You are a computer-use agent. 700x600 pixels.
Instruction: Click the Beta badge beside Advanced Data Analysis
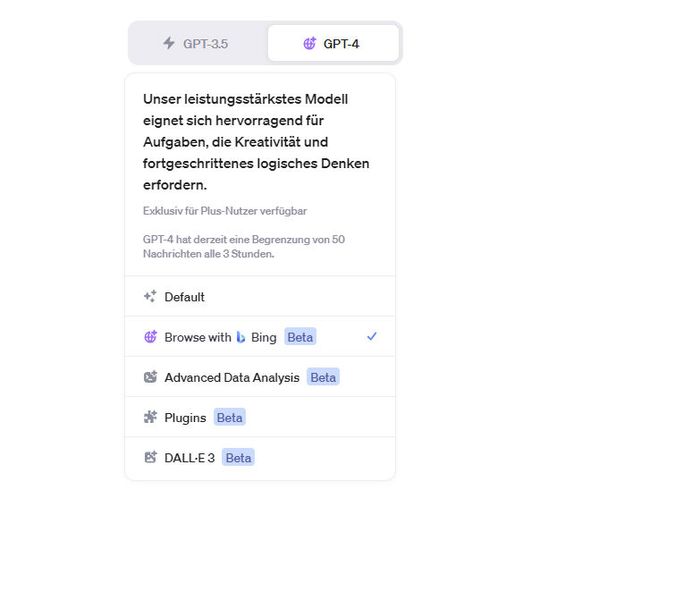tap(323, 377)
